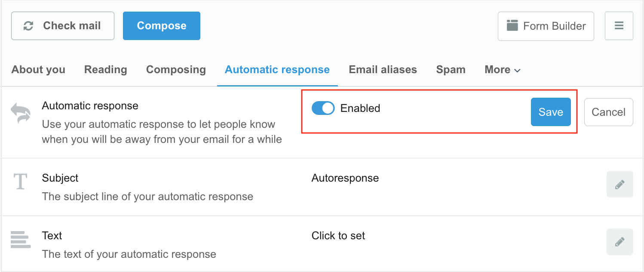Screen dimensions: 644x272
Task: Click 'Click to set' to edit response text
Action: point(338,235)
